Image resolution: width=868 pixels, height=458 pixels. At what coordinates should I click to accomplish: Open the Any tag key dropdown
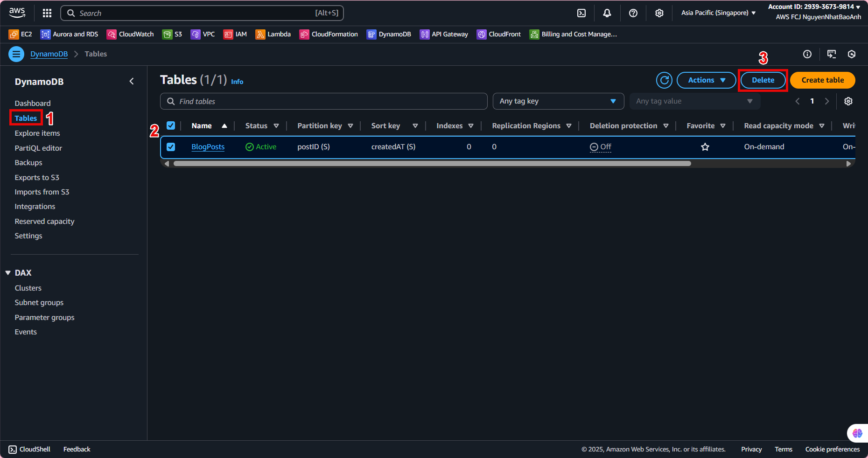[558, 101]
